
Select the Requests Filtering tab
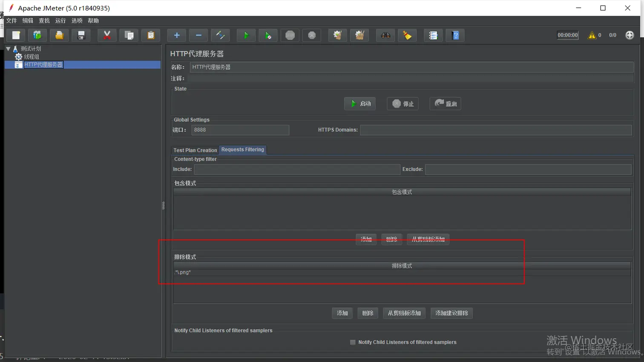pos(243,150)
